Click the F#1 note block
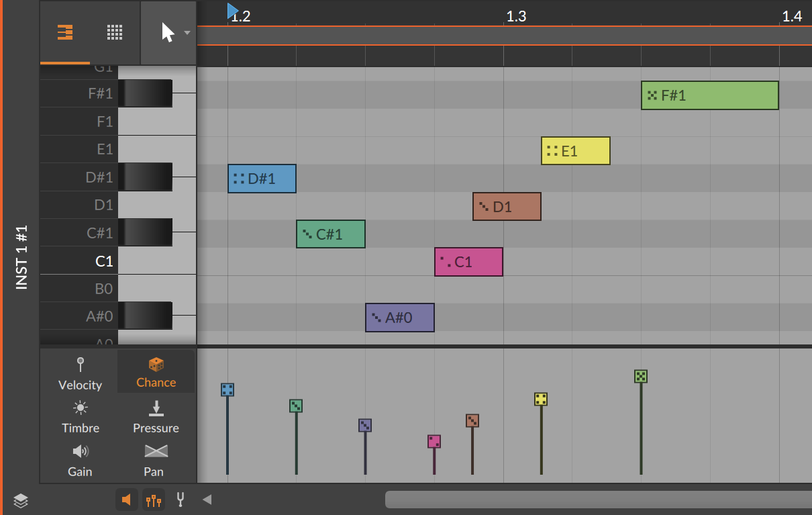 [709, 95]
